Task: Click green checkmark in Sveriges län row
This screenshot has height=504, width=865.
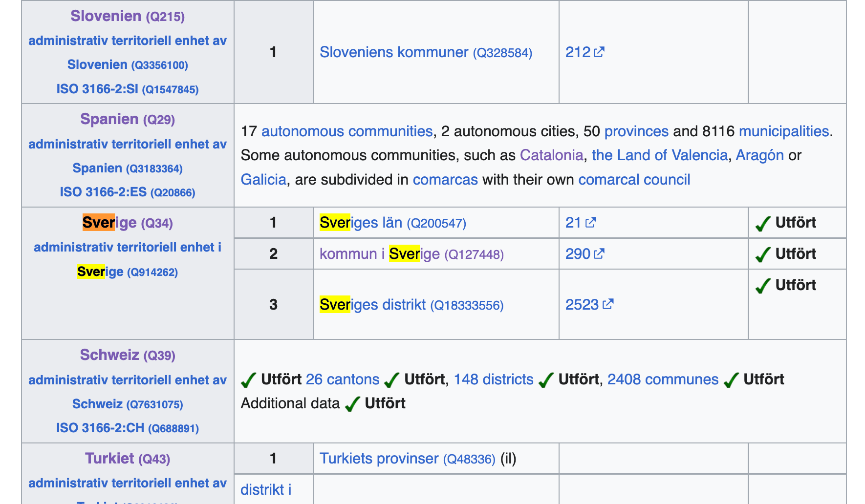Action: point(763,224)
